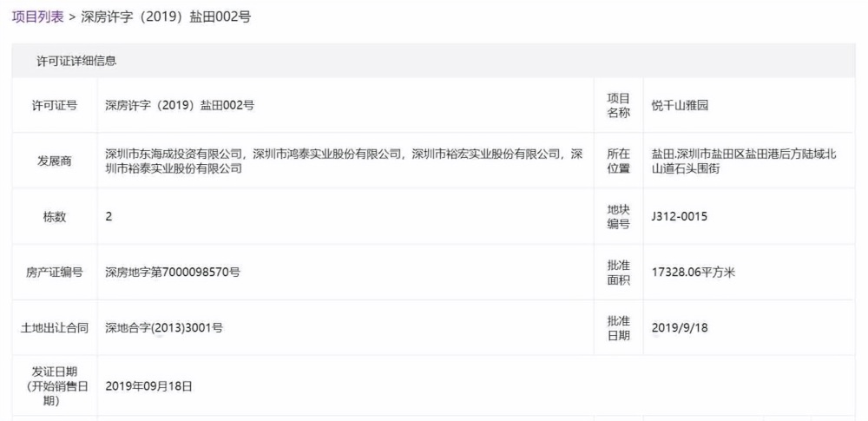Click the location address starting with 盐田
The width and height of the screenshot is (868, 421).
[x=744, y=161]
